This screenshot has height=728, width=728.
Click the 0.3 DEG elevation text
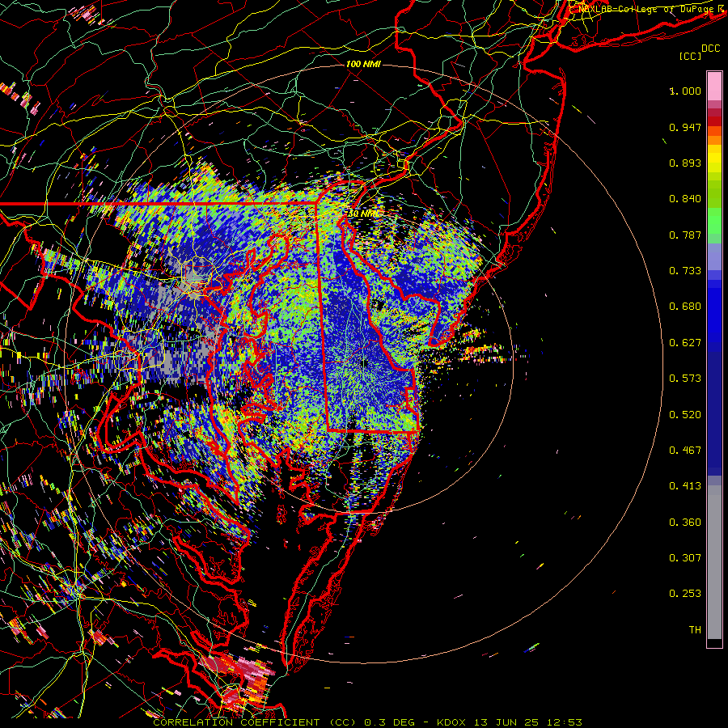tap(391, 722)
